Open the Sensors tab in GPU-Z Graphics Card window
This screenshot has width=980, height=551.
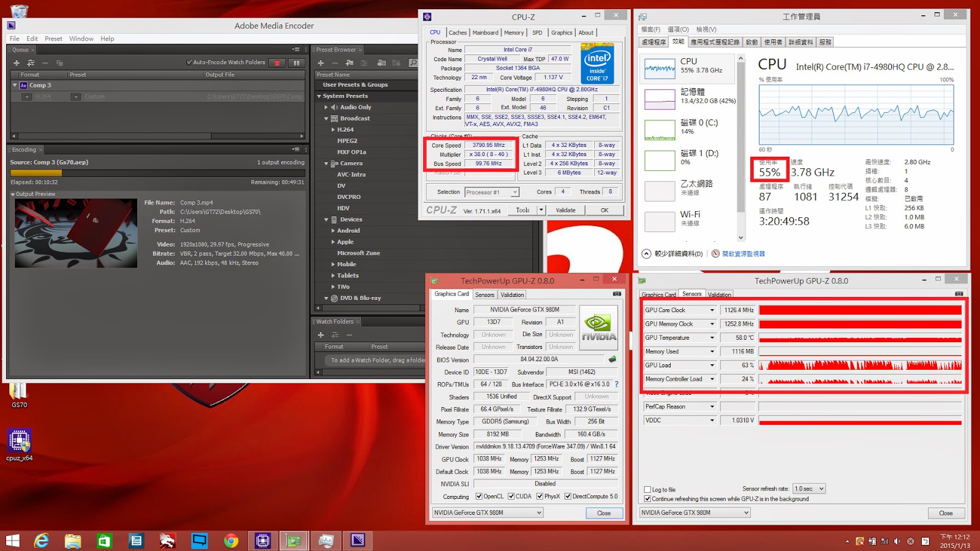(484, 295)
